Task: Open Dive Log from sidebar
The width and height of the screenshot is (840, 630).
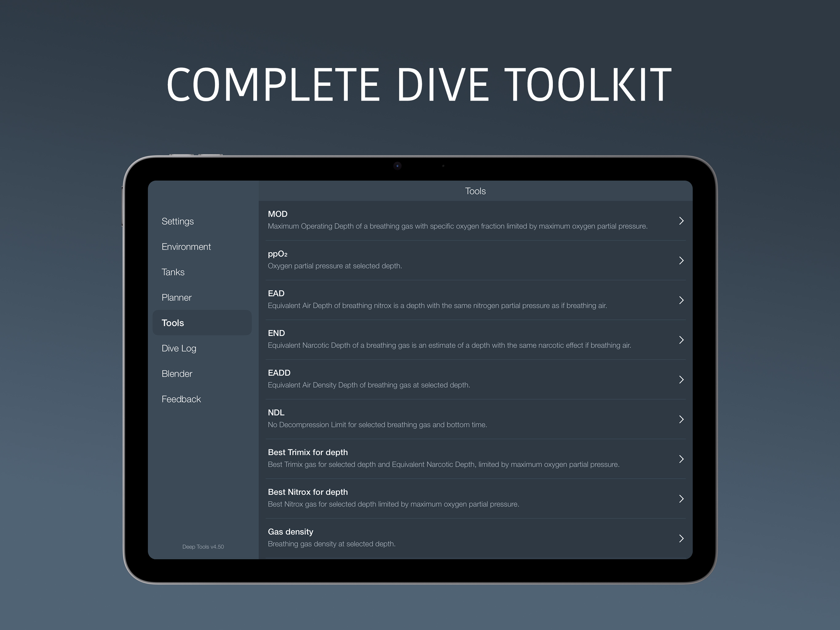Action: coord(179,349)
